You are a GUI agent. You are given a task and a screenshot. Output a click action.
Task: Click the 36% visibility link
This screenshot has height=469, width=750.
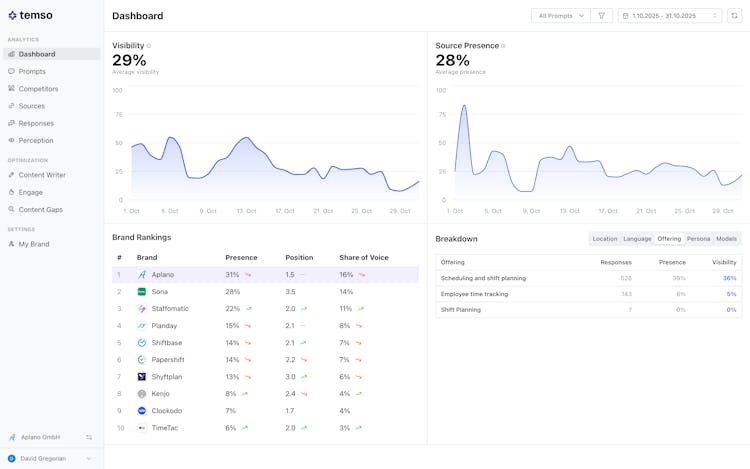(x=730, y=278)
